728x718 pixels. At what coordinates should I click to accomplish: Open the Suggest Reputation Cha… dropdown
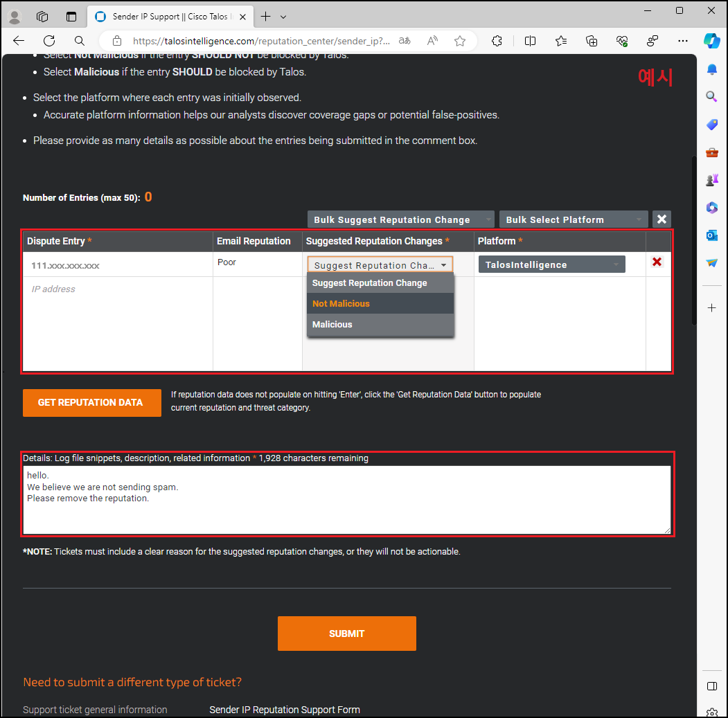[380, 265]
